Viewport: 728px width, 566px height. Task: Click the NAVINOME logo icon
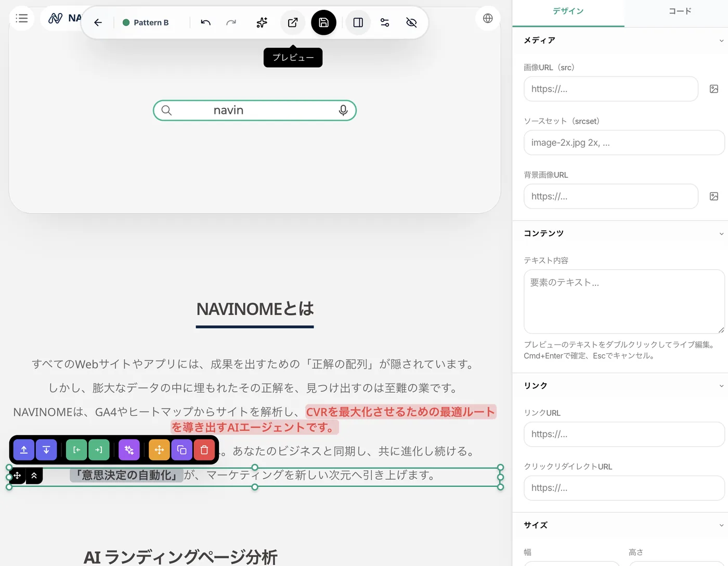(55, 18)
